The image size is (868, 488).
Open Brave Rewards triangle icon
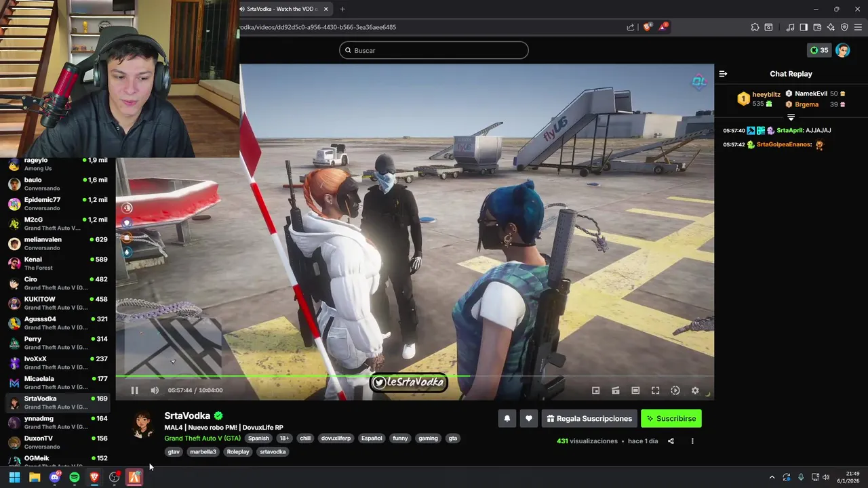click(x=664, y=27)
